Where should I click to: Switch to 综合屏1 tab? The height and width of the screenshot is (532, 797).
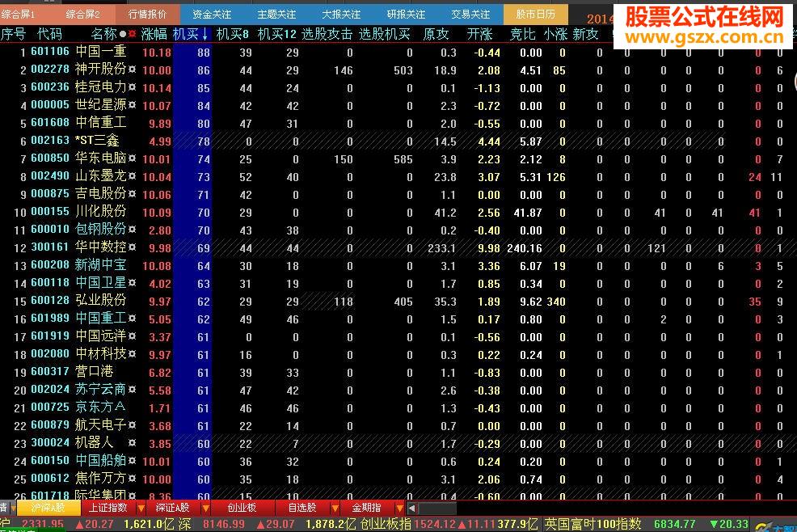pyautogui.click(x=18, y=15)
